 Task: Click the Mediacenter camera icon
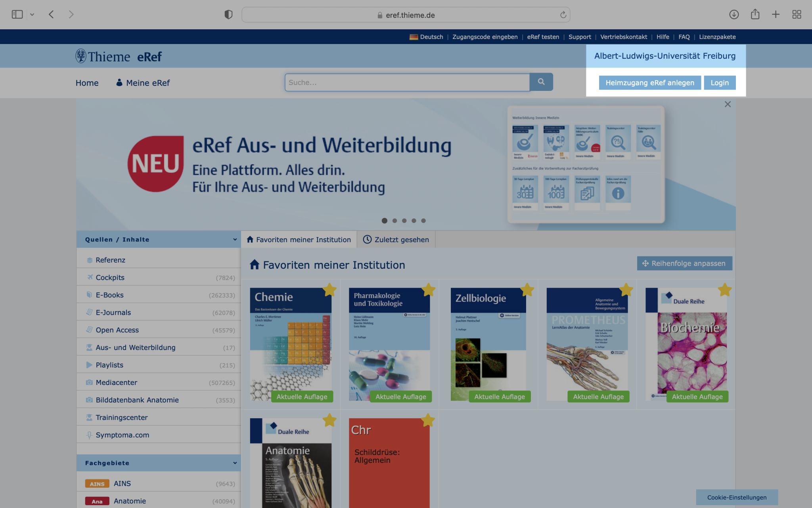(89, 382)
